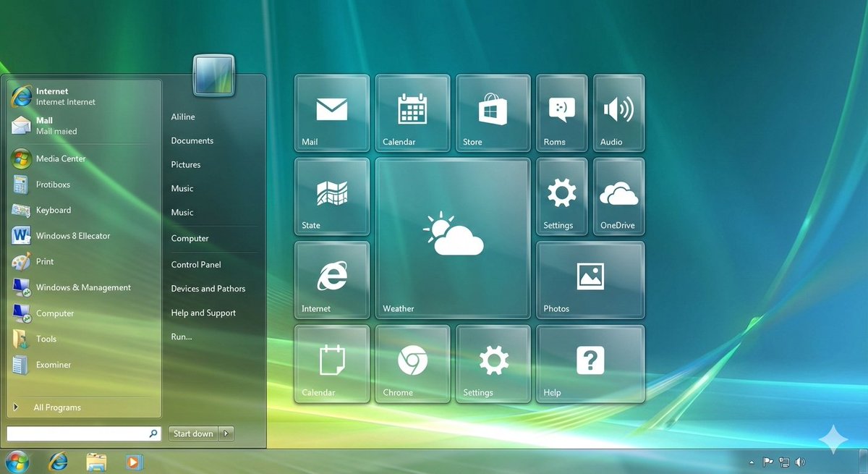The image size is (868, 474).
Task: Open Documents from start menu
Action: (192, 140)
